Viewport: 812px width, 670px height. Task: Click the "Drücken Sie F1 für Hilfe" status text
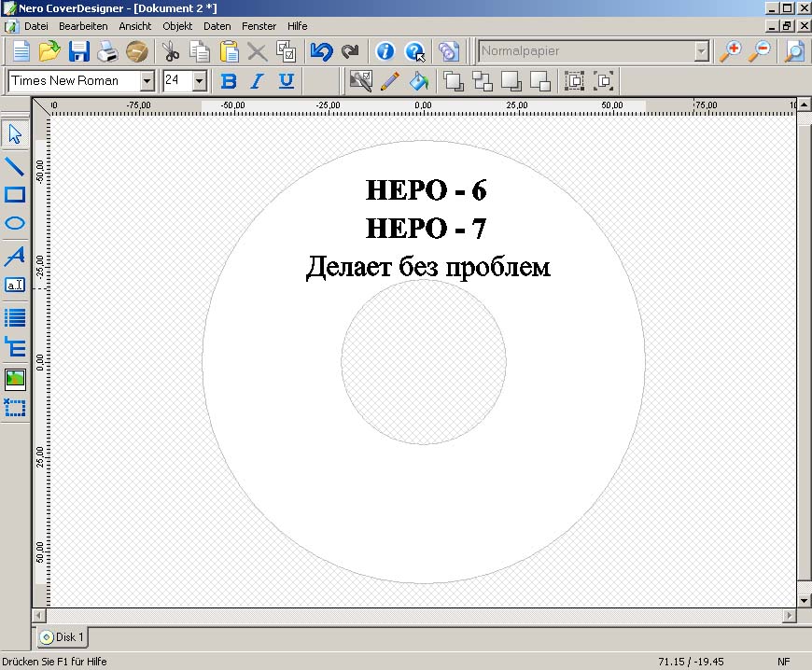54,662
